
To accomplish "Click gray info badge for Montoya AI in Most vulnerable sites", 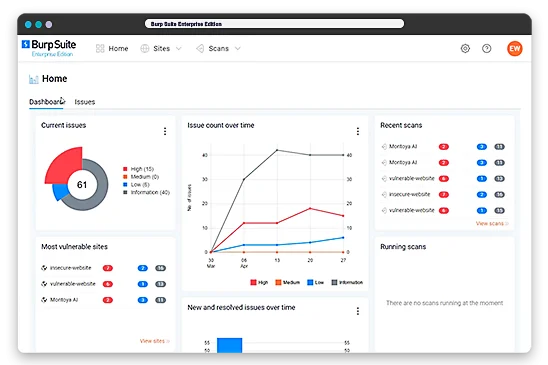I will point(160,300).
